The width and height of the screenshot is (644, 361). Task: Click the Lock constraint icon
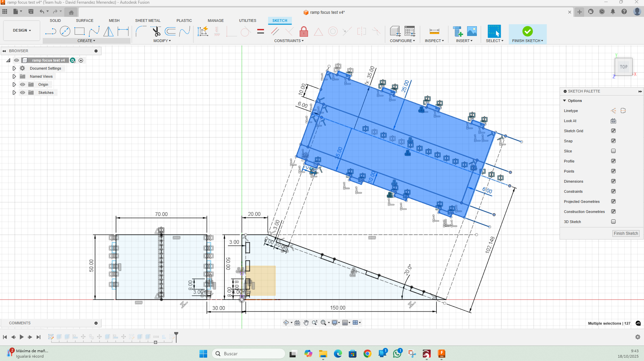[304, 32]
